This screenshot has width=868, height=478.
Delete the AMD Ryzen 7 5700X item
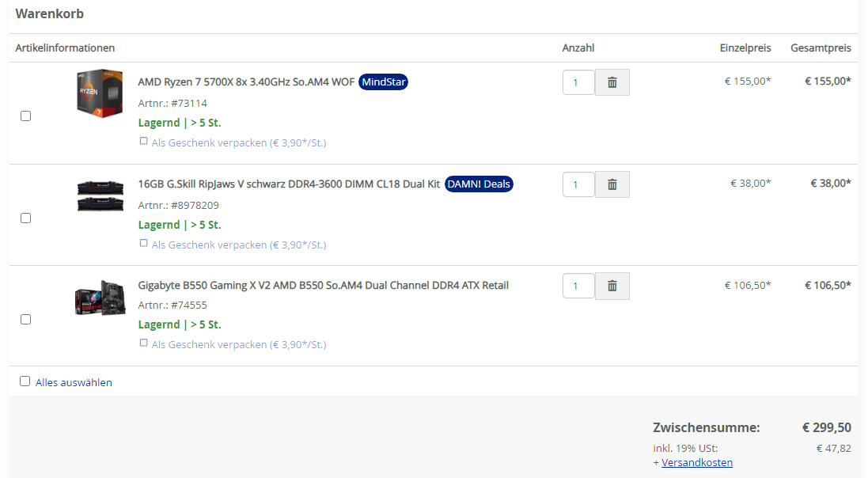[612, 82]
